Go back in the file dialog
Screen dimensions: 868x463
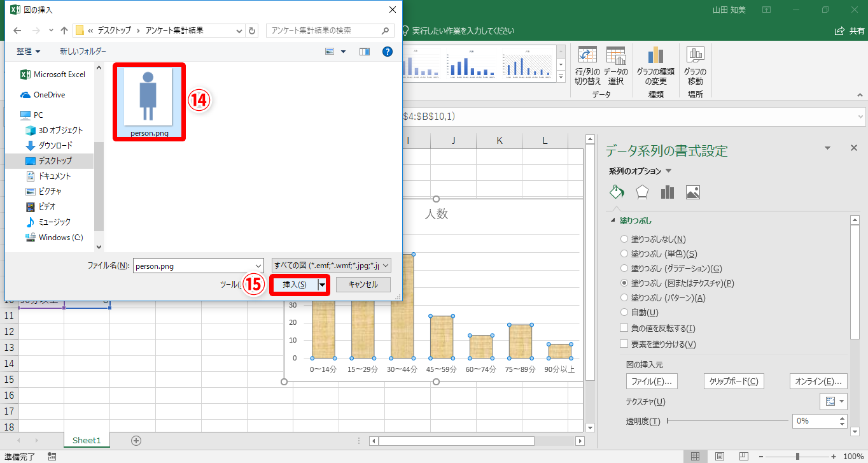point(17,31)
